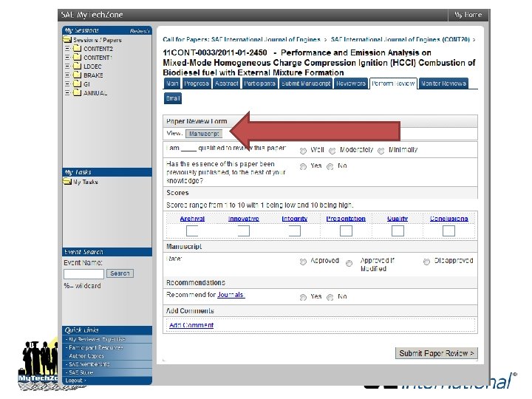Expand the CONTENT2 tree node
This screenshot has height=399, width=532.
(x=67, y=49)
